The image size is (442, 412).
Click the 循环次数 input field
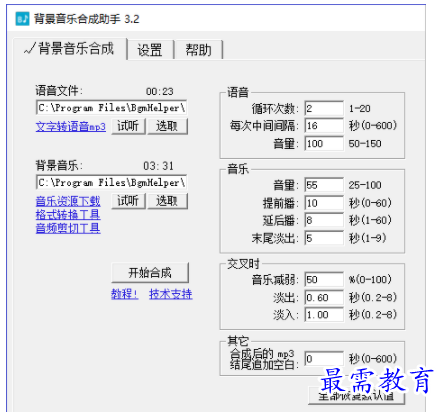pos(324,108)
